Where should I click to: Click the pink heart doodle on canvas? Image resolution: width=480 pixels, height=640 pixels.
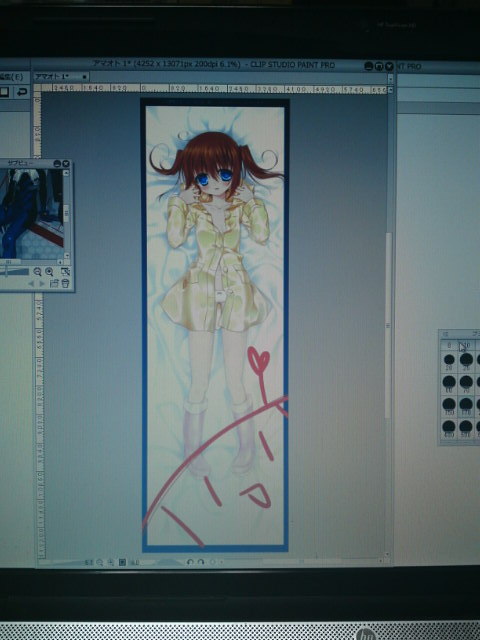tap(259, 360)
